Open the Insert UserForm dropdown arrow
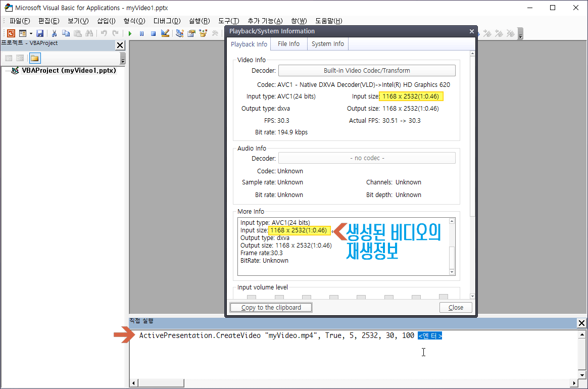 tap(31, 33)
